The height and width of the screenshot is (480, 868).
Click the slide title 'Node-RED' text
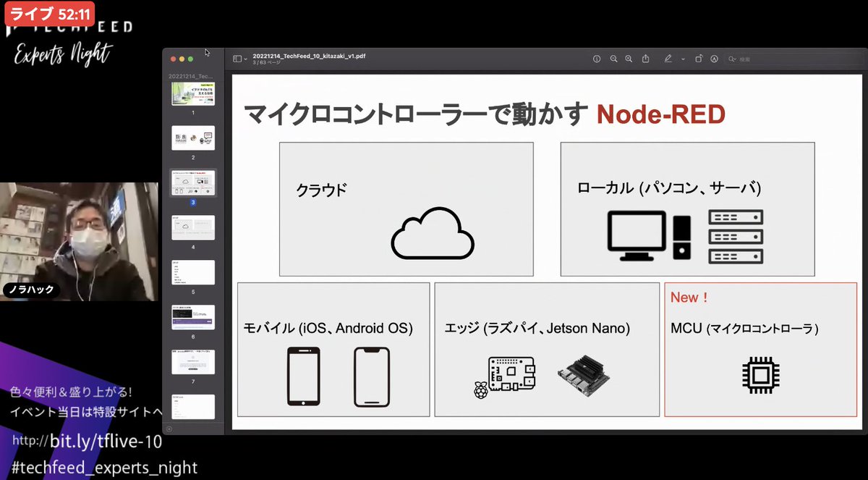pyautogui.click(x=660, y=114)
